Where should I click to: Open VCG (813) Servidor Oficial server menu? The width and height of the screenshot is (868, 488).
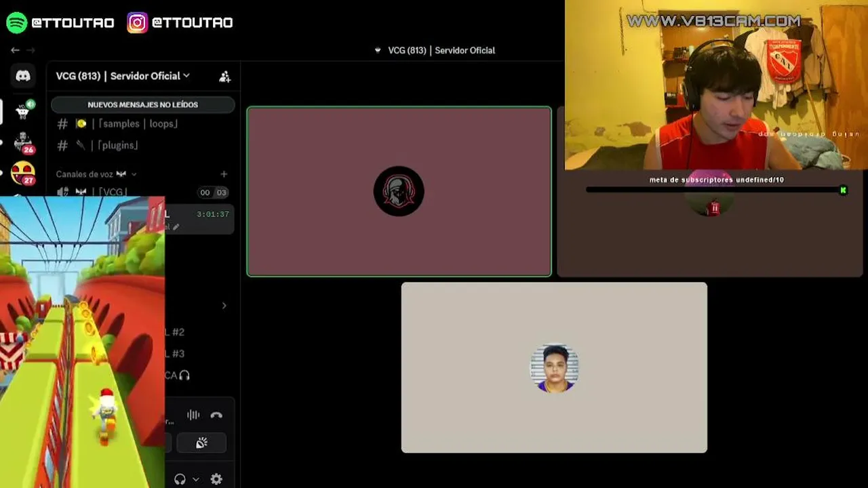click(x=123, y=76)
